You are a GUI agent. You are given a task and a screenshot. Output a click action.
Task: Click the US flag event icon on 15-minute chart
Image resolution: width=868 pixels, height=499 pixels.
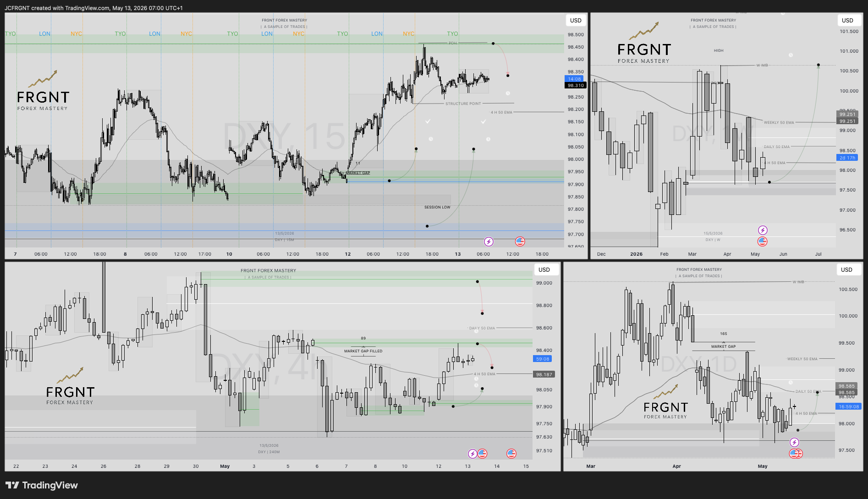(520, 241)
